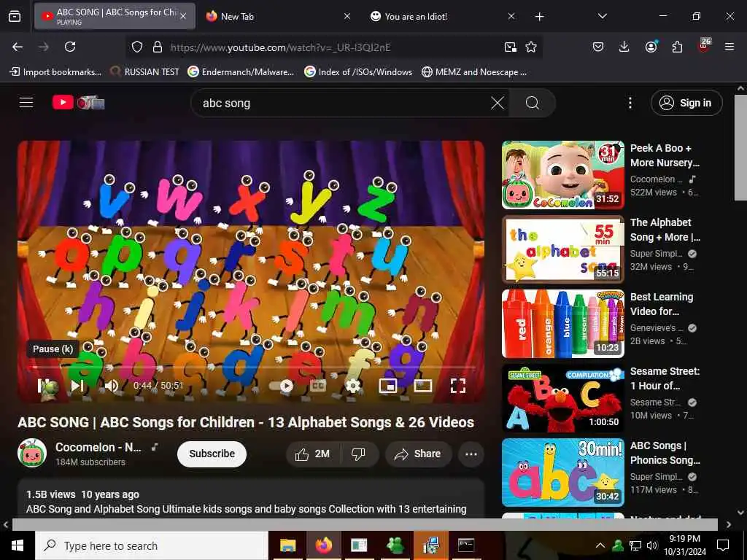Image resolution: width=747 pixels, height=560 pixels.
Task: Open the Windows Start menu
Action: (18, 545)
